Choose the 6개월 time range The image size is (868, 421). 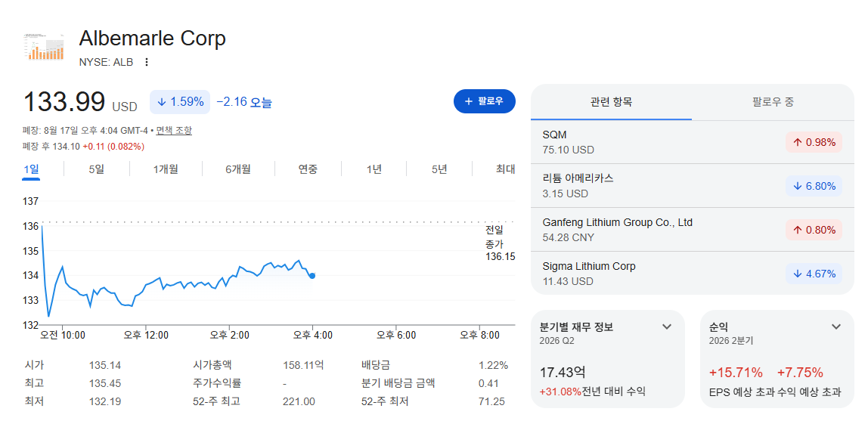(x=238, y=169)
